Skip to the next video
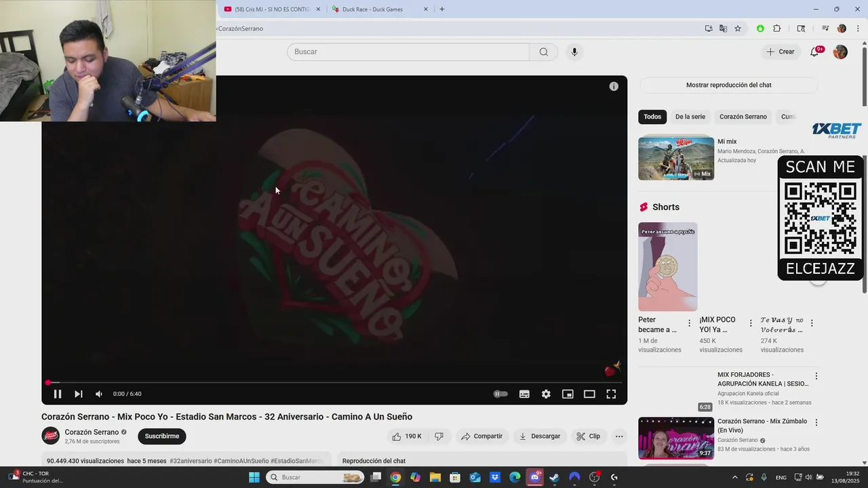Screen dimensions: 868x488 coord(79,394)
